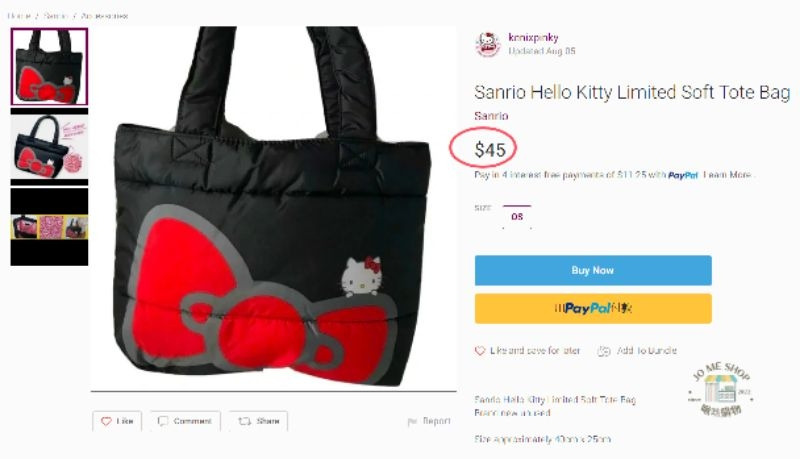800x459 pixels.
Task: Click the Comment speech bubble icon
Action: (162, 422)
